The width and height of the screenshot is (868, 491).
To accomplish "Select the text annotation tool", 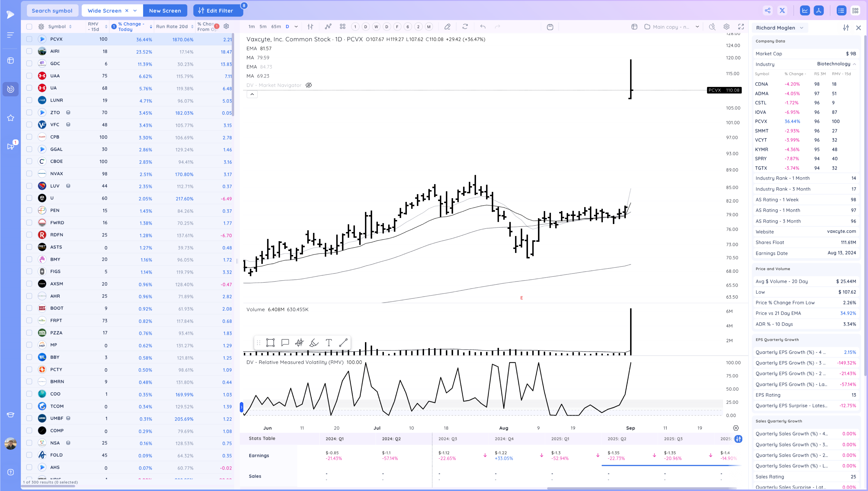I will pyautogui.click(x=329, y=343).
